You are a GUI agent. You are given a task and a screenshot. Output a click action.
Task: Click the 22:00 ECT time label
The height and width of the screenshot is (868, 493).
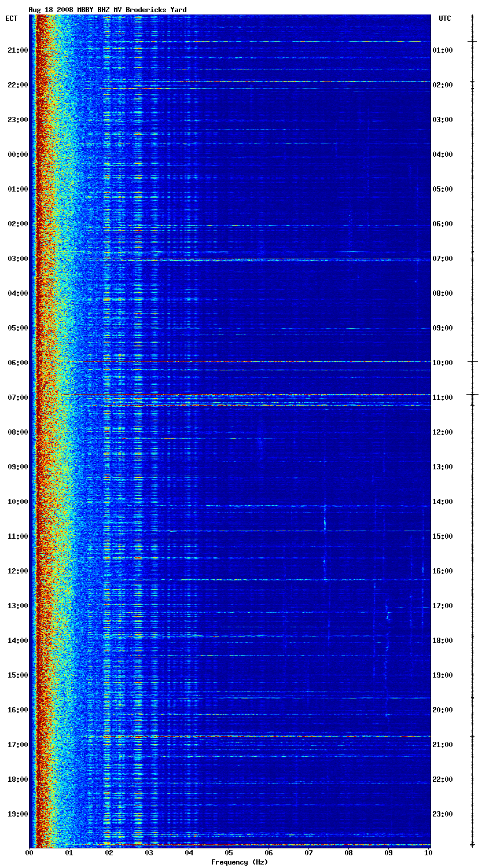pos(18,85)
